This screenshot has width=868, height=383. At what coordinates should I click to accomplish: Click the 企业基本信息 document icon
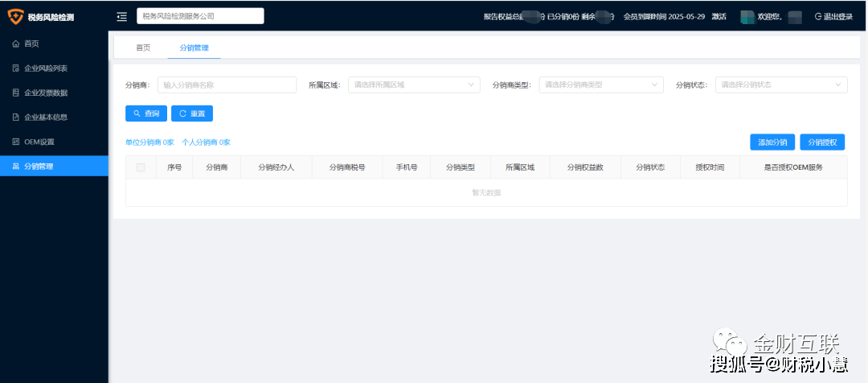pyautogui.click(x=16, y=117)
